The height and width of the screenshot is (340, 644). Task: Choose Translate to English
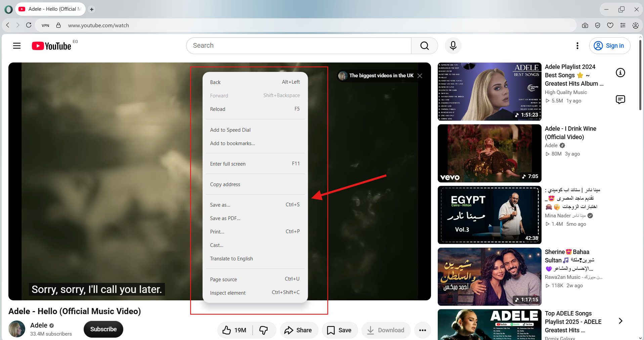pos(255,259)
